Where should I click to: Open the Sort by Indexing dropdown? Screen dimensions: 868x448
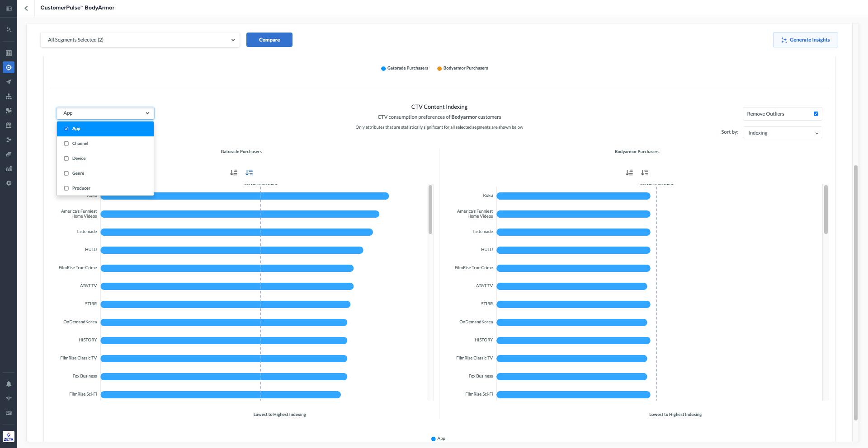pyautogui.click(x=782, y=133)
